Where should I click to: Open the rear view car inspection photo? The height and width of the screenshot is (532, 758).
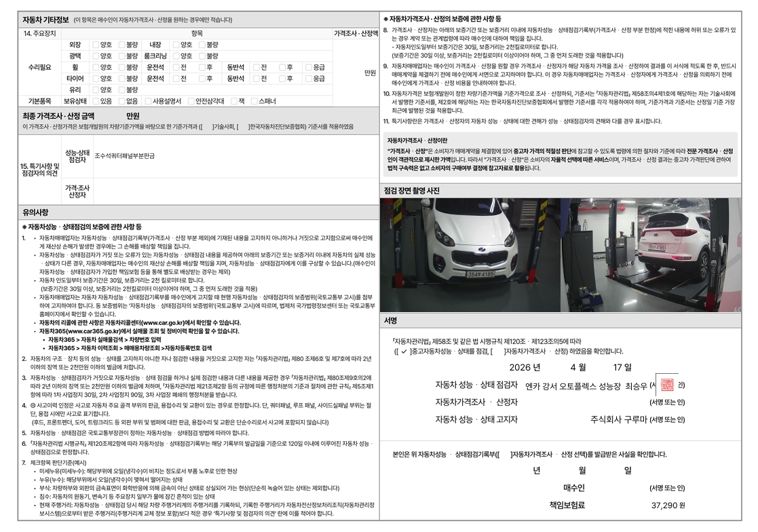click(x=651, y=254)
